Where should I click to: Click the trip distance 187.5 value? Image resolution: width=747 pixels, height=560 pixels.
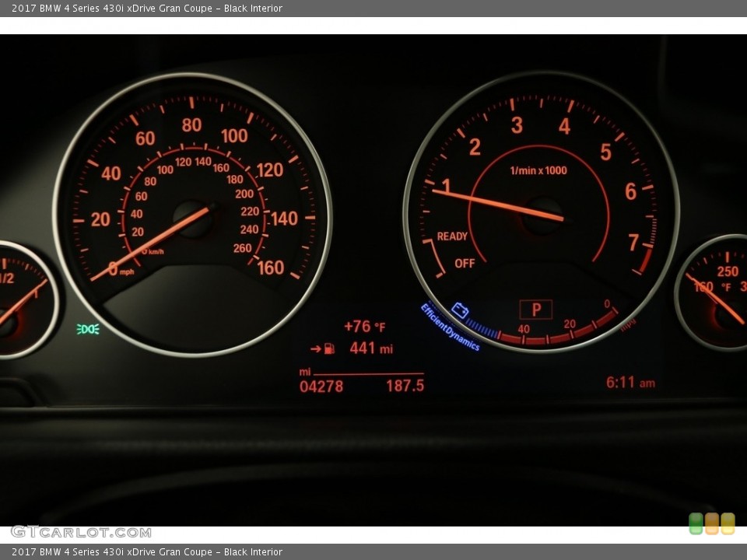coord(405,385)
